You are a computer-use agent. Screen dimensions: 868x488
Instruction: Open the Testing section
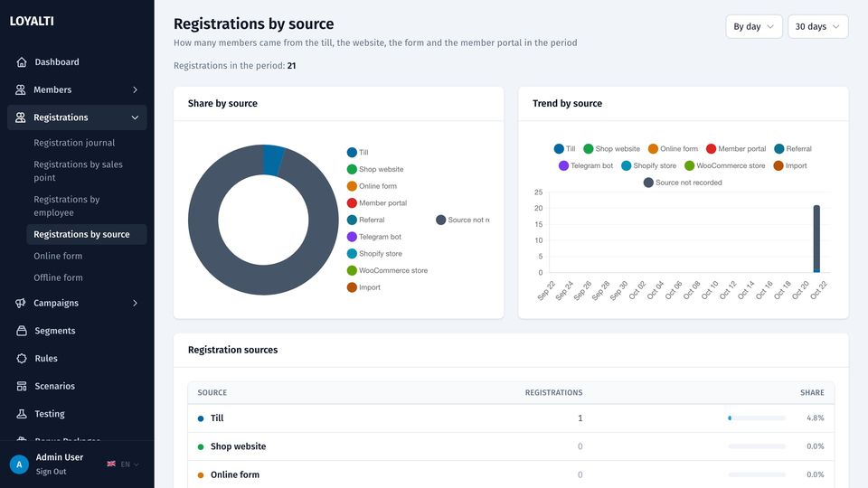click(x=77, y=413)
